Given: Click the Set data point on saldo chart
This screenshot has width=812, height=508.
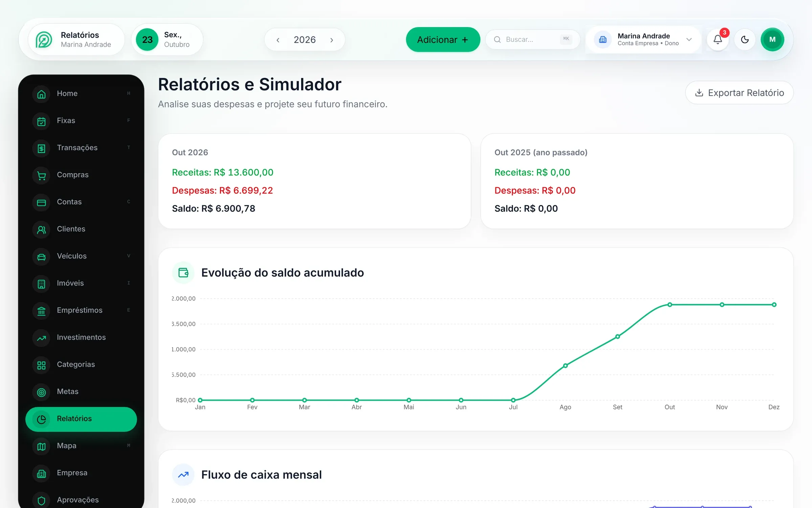Looking at the screenshot, I should (617, 337).
